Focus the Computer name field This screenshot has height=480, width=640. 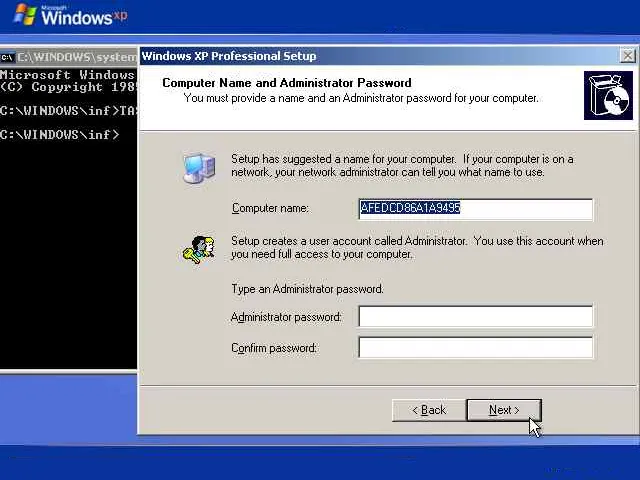476,209
